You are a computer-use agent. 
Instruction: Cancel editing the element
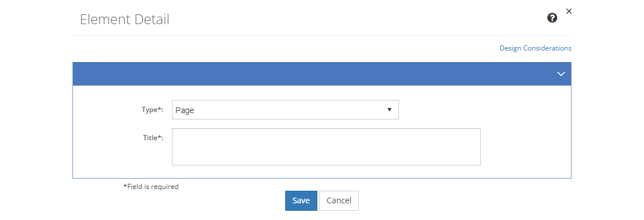339,200
